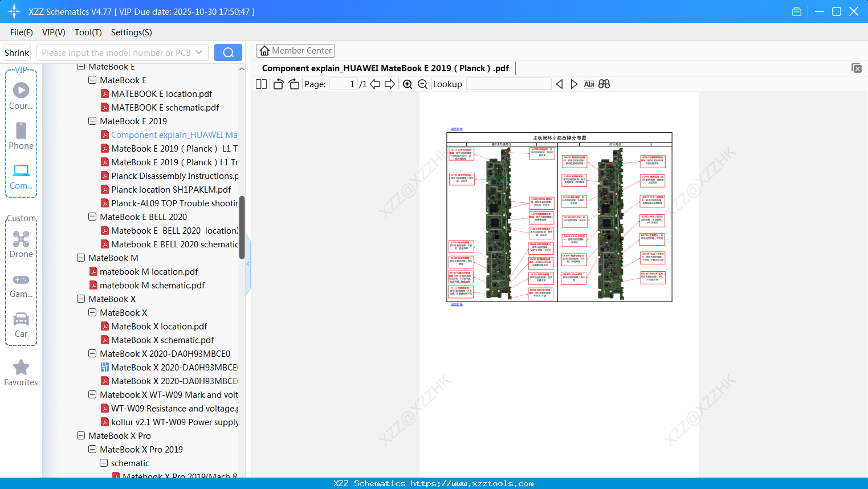Collapse MateBook X WT-W09 Mark and volt folder
This screenshot has height=489, width=868.
[x=92, y=395]
